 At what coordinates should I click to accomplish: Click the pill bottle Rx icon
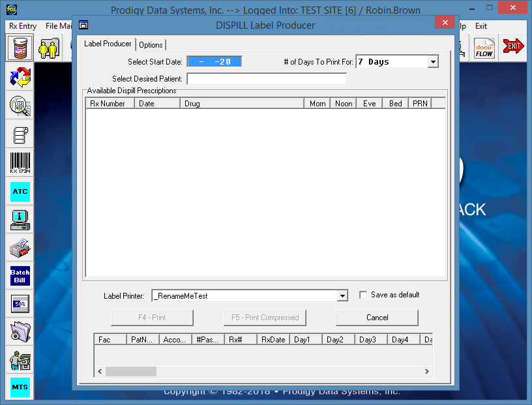(x=20, y=48)
